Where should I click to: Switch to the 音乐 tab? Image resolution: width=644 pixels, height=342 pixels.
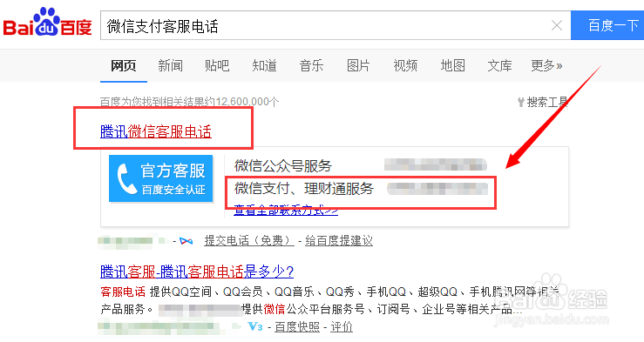point(311,65)
